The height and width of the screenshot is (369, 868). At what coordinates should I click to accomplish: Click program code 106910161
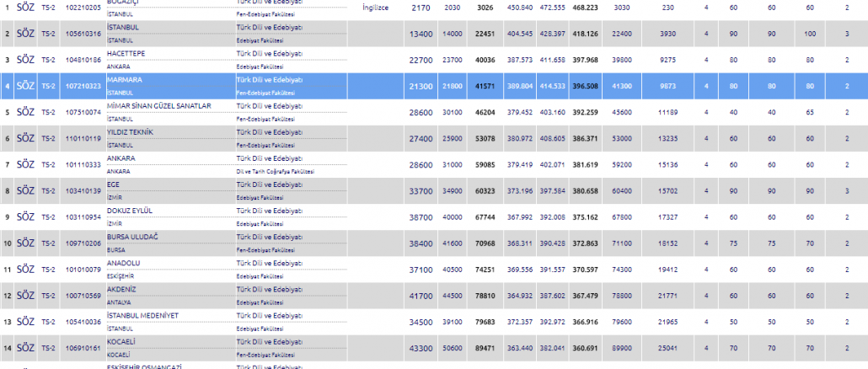[83, 347]
